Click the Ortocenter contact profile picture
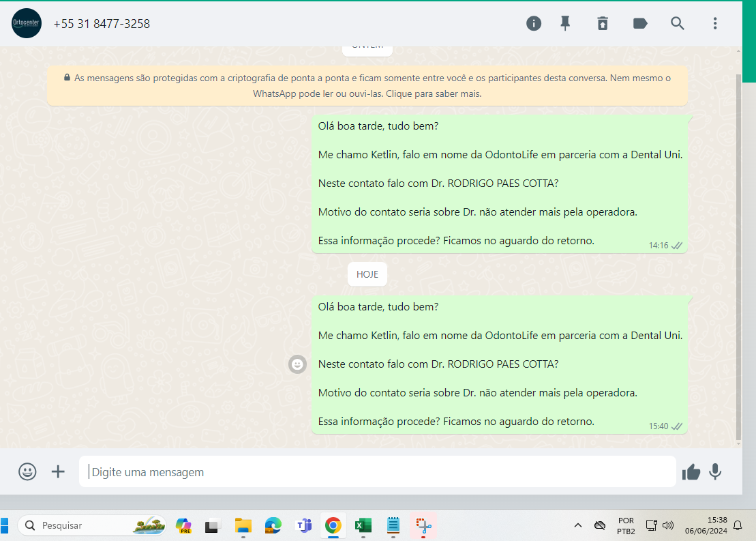This screenshot has height=541, width=756. (x=27, y=23)
